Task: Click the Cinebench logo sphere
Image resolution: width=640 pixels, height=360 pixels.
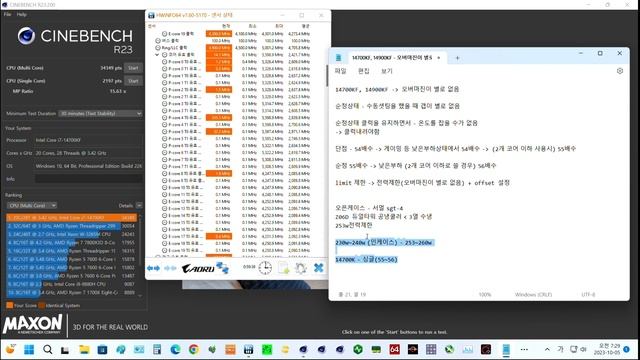Action: click(x=26, y=36)
